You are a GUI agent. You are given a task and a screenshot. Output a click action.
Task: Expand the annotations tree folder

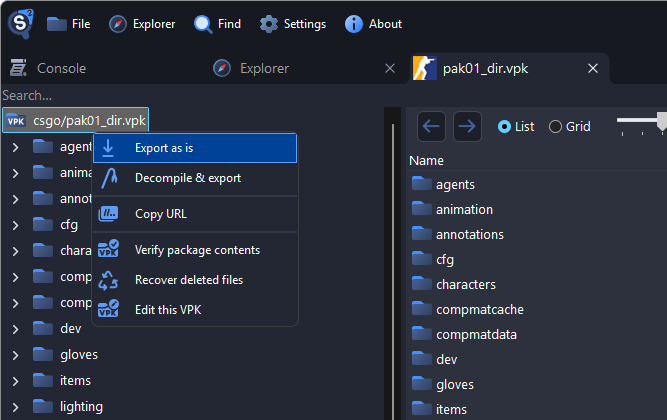15,199
